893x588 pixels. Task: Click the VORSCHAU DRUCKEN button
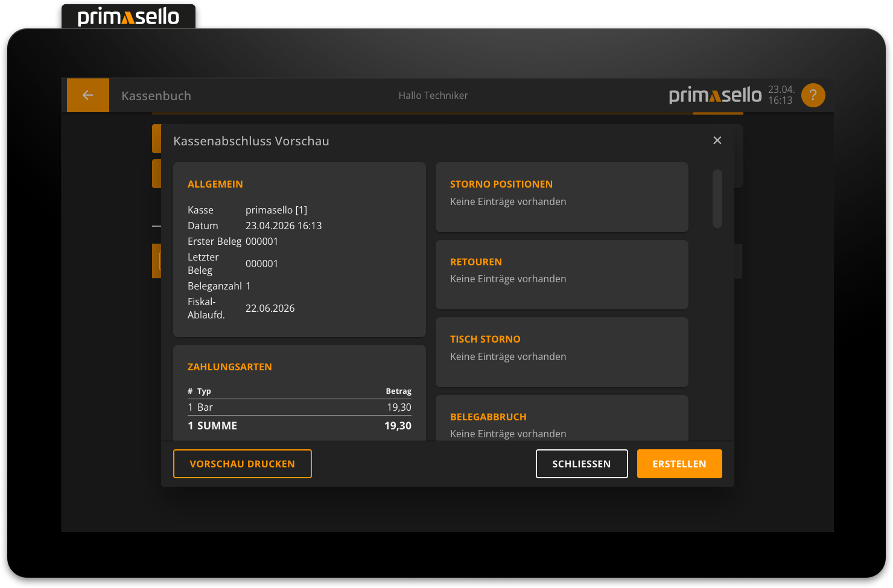243,464
